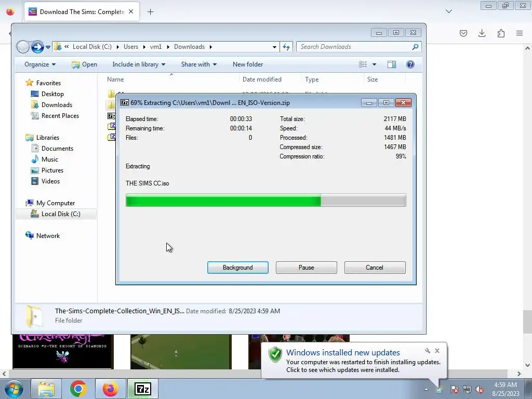
Task: Launch Chrome from taskbar
Action: click(x=78, y=389)
